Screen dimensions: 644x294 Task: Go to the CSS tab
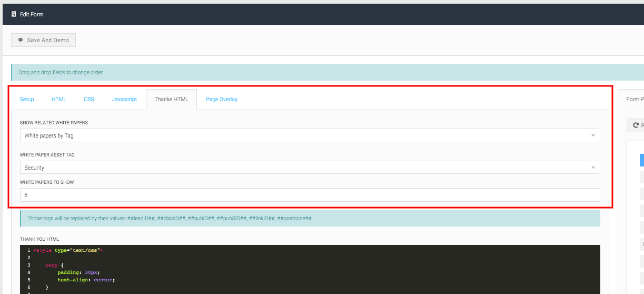[89, 99]
